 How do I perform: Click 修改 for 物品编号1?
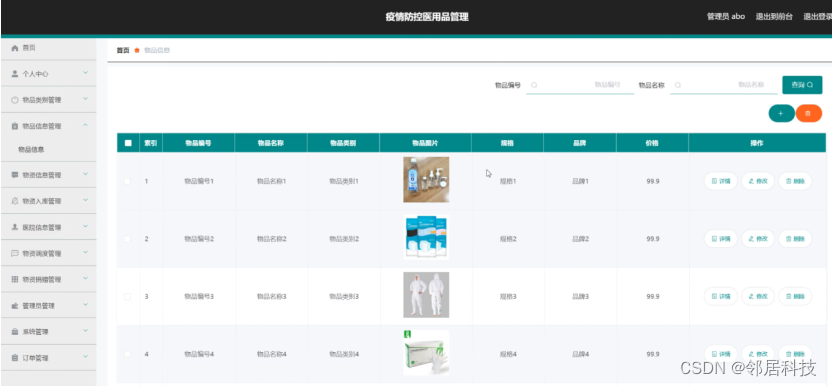758,181
